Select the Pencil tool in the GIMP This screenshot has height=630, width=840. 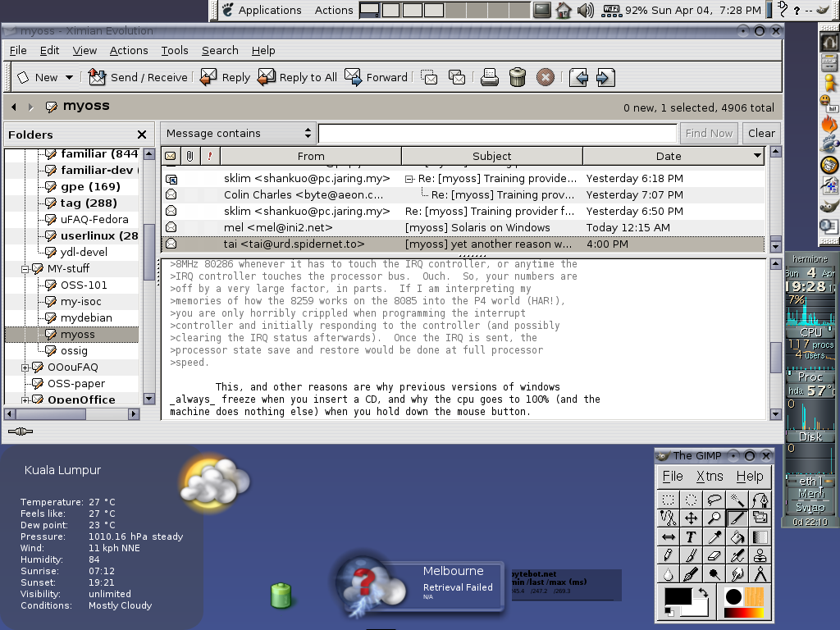[x=668, y=555]
